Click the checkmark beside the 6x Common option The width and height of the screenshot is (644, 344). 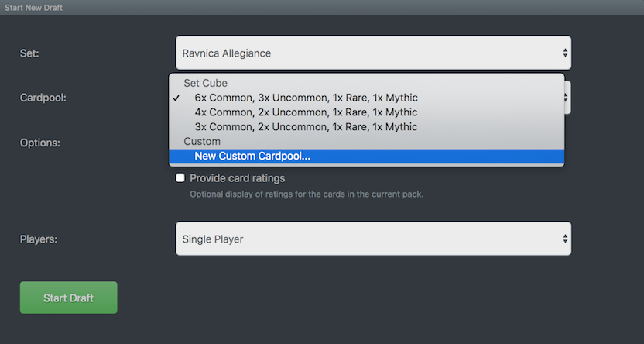[x=177, y=98]
